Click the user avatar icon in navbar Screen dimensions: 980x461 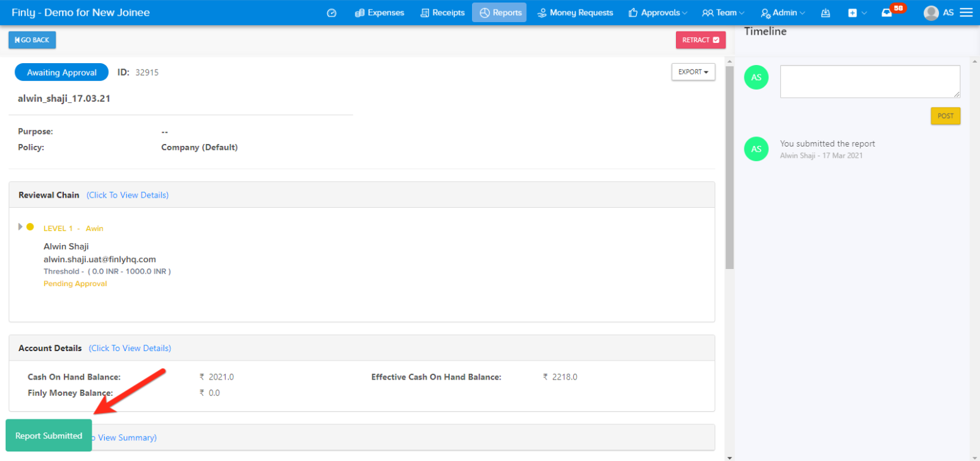click(x=931, y=13)
